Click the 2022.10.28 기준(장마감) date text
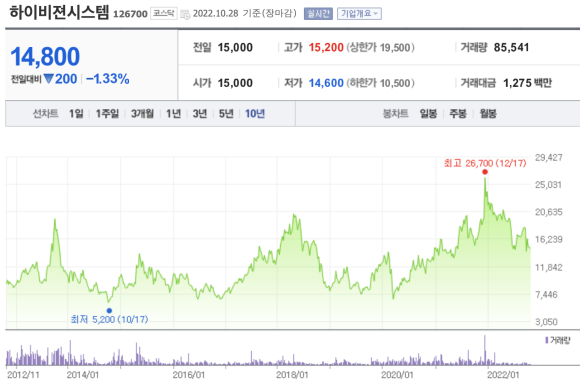The image size is (580, 392). click(x=245, y=14)
